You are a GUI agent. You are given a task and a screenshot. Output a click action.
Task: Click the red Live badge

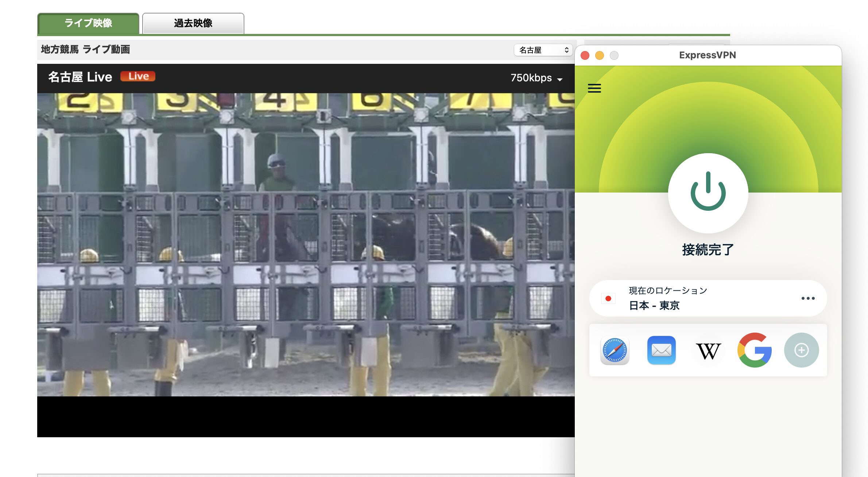tap(138, 76)
